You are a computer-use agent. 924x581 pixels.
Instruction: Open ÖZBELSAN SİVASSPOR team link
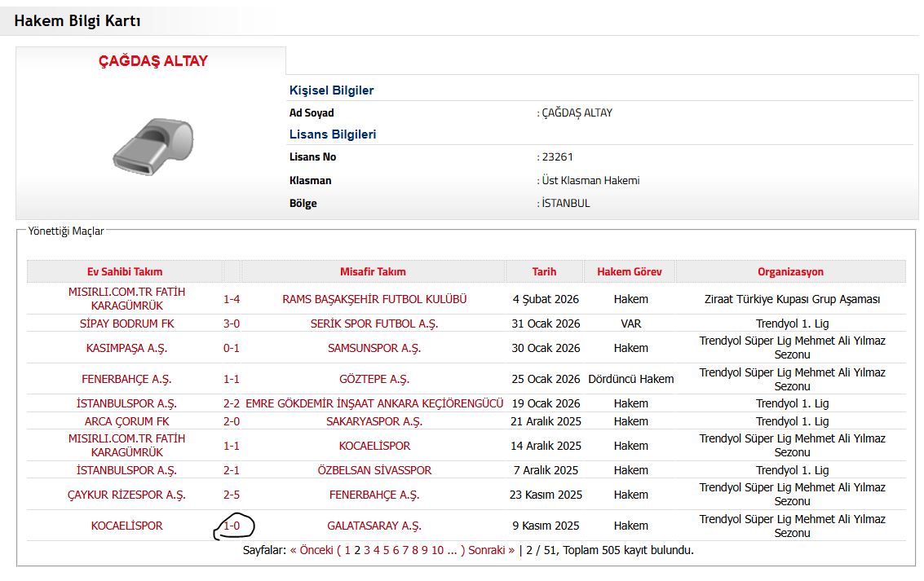374,469
